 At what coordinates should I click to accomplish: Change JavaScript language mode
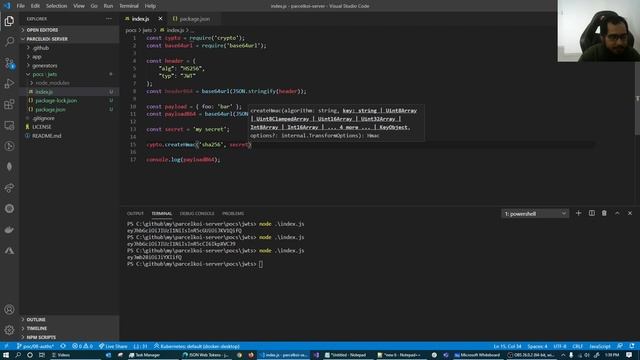[600, 346]
